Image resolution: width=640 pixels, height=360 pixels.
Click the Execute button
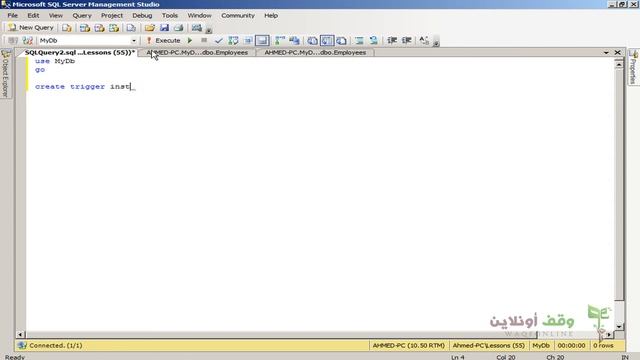[x=163, y=40]
